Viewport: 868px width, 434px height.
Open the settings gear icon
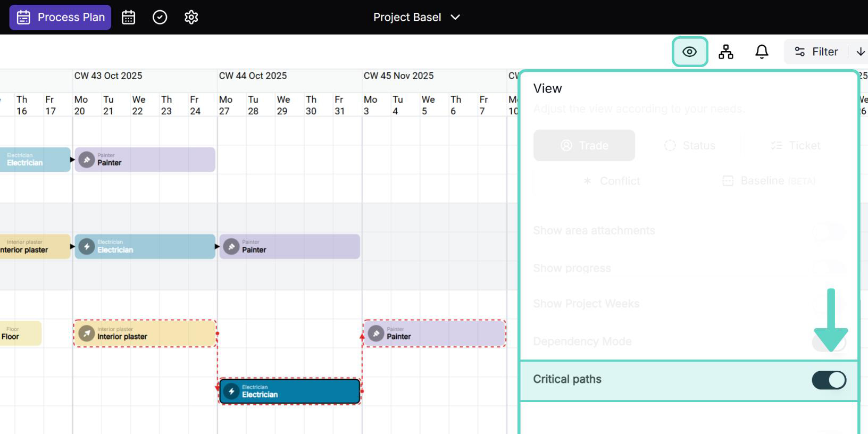191,18
